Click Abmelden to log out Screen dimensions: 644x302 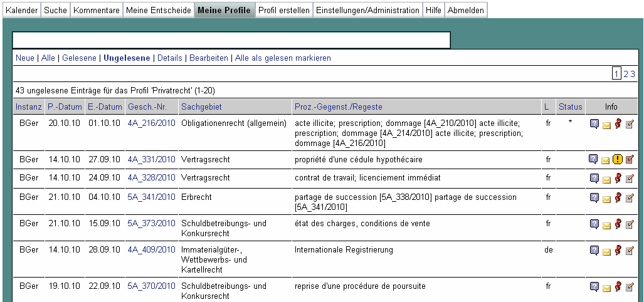coord(466,10)
